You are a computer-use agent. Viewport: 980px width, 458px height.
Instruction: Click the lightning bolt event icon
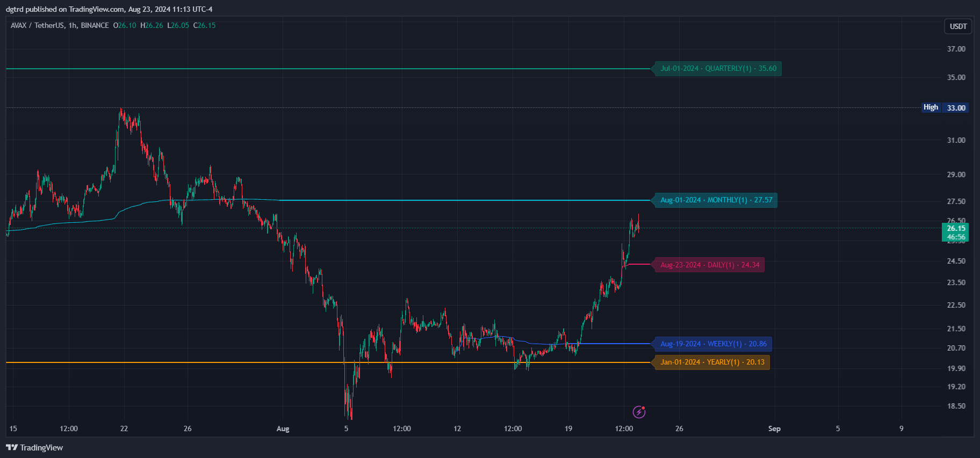coord(639,412)
